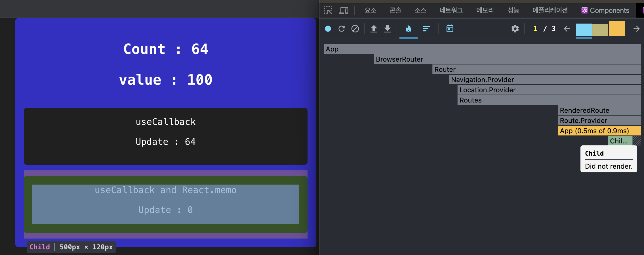This screenshot has height=255, width=644.
Task: Click the useCallback and React.memo label
Action: pyautogui.click(x=166, y=190)
